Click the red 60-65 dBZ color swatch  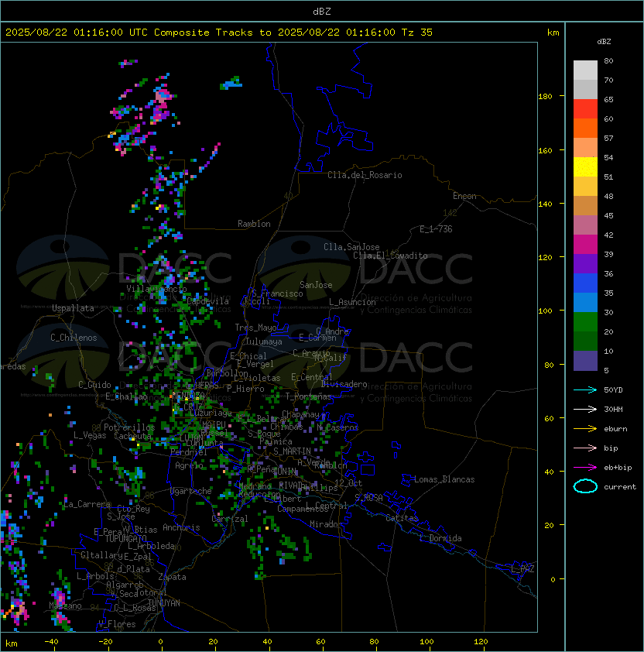click(585, 109)
